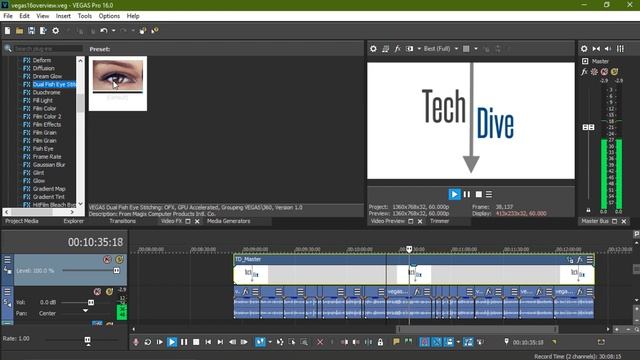Switch to the Transitions tab
The width and height of the screenshot is (640, 360).
click(x=122, y=221)
